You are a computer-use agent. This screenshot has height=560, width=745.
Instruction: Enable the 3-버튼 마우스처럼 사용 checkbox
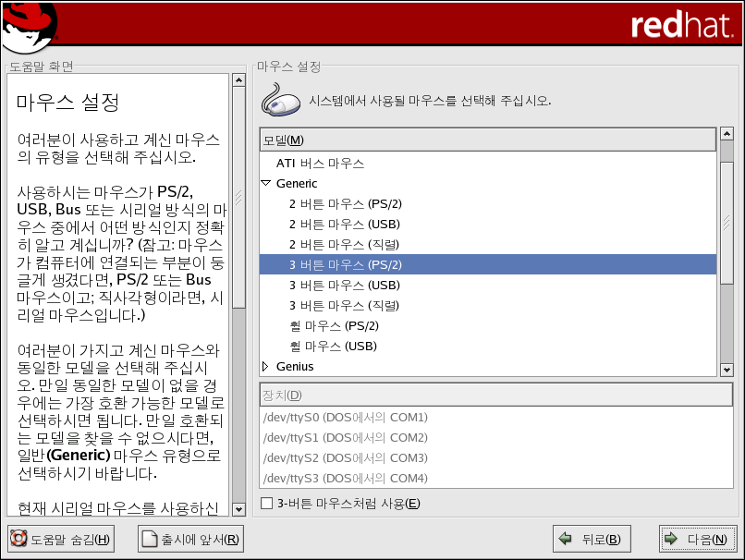(x=267, y=504)
